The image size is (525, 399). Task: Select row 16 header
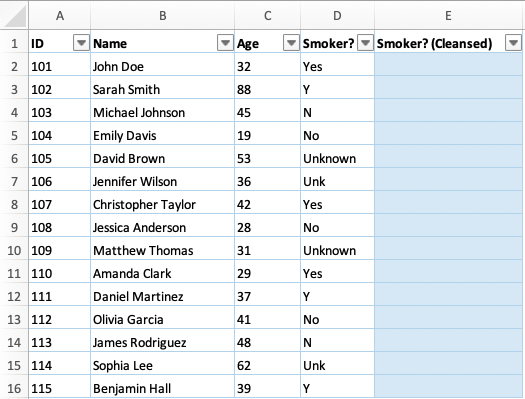14,388
